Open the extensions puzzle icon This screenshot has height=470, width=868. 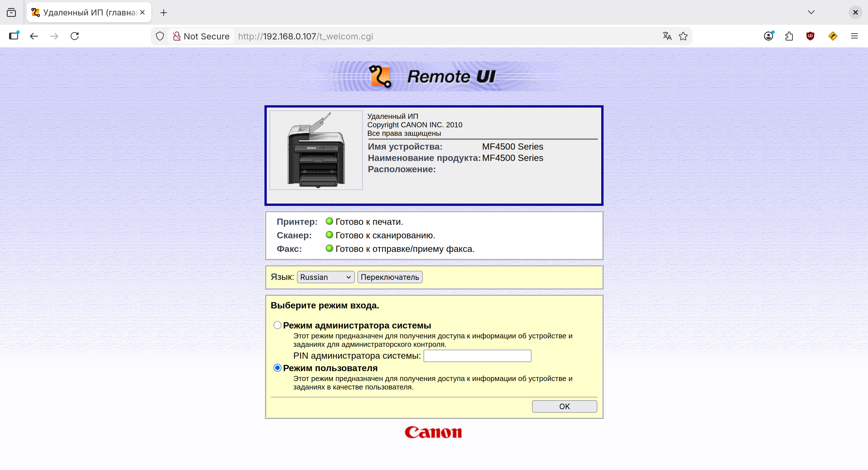tap(789, 36)
